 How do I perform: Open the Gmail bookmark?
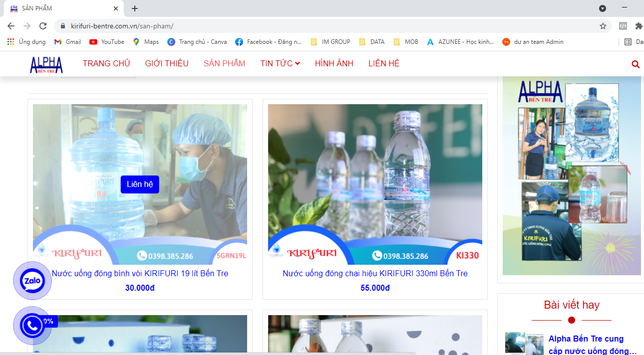point(67,42)
